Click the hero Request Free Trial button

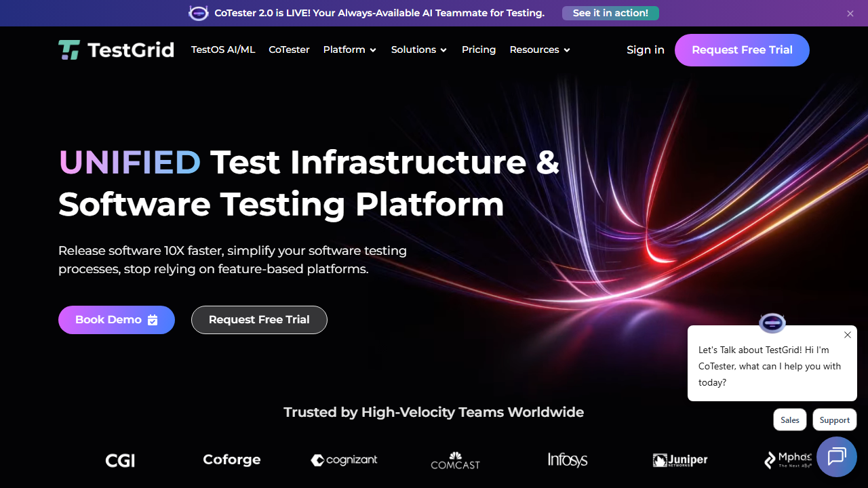coord(259,320)
